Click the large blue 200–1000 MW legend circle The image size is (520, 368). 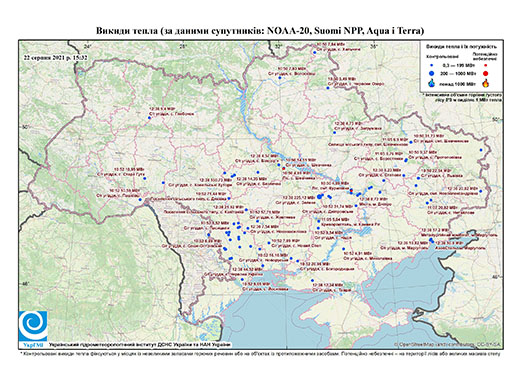[x=432, y=73]
